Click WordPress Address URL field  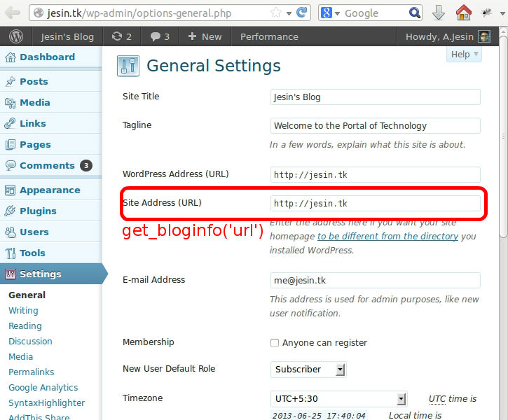coord(375,175)
